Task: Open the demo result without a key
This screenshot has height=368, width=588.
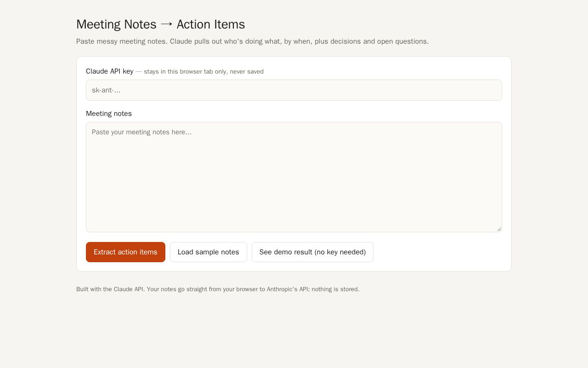Action: pyautogui.click(x=312, y=252)
